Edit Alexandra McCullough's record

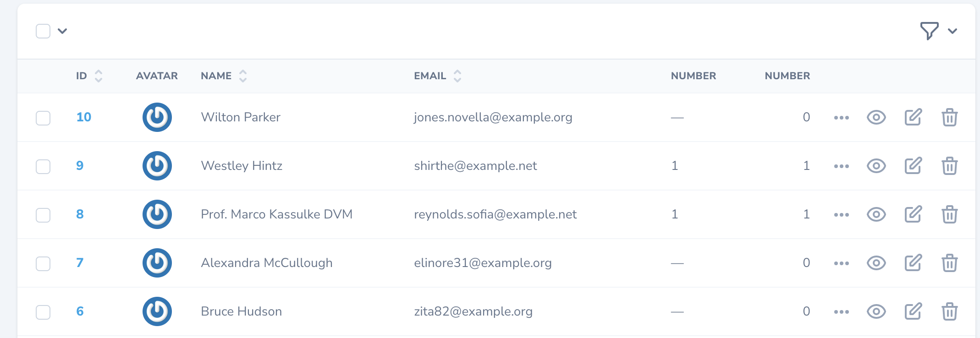point(913,262)
